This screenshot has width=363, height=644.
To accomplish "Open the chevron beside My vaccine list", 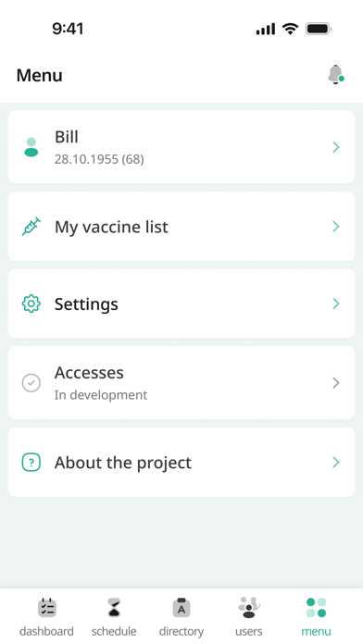I will (x=336, y=227).
